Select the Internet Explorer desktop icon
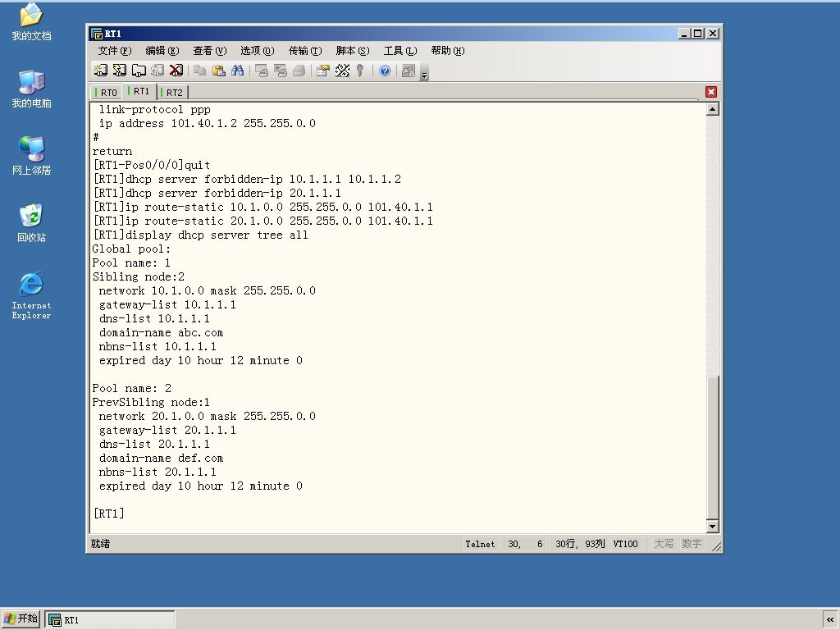 tap(32, 295)
